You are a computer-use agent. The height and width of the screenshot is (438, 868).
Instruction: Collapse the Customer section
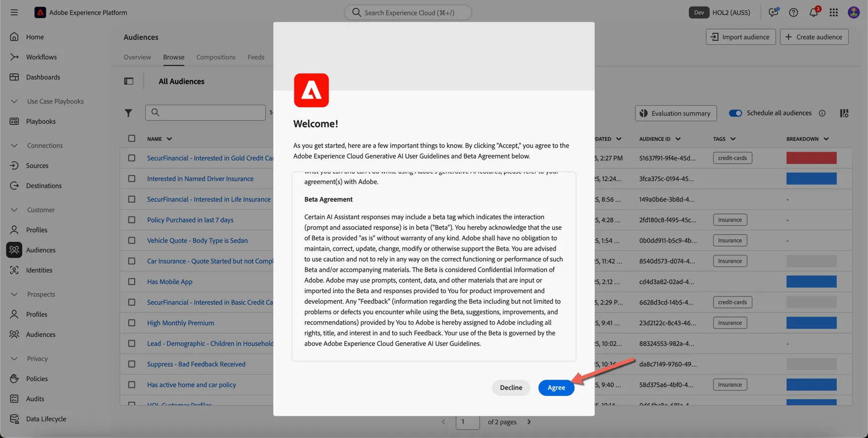[14, 210]
